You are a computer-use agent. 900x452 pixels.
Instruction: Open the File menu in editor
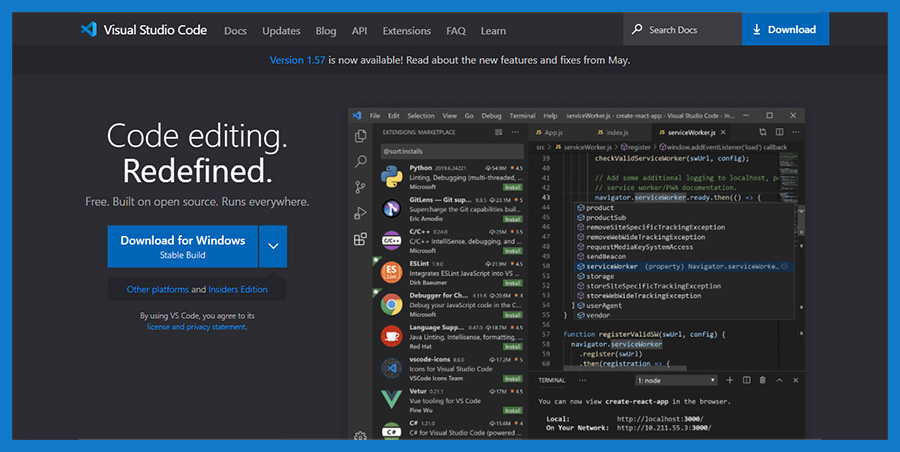point(375,115)
